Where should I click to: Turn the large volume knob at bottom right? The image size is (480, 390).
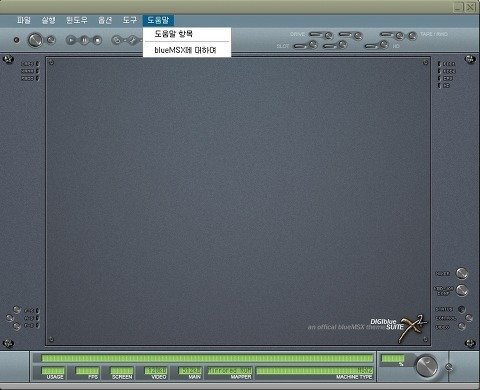(x=427, y=366)
